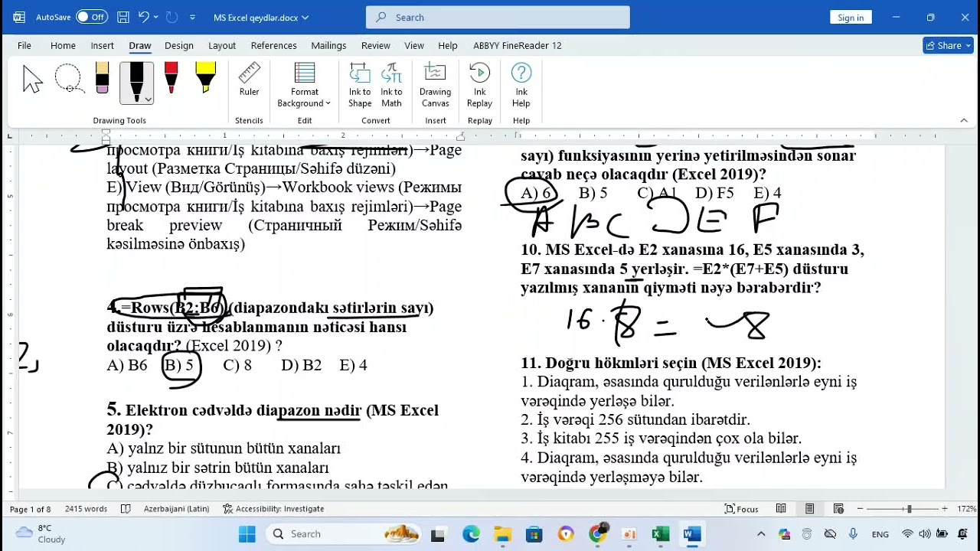The height and width of the screenshot is (551, 980).
Task: Open the Share button
Action: [948, 45]
